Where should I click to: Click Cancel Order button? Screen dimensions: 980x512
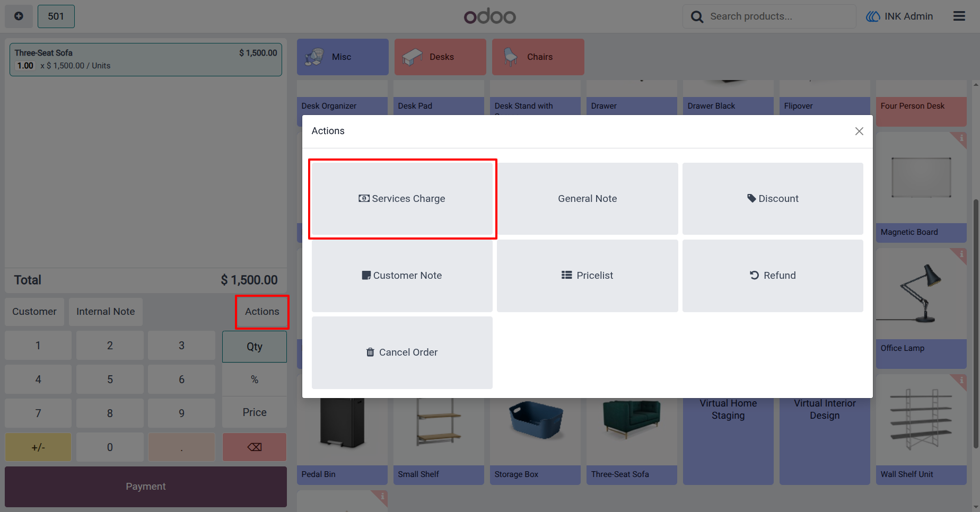tap(402, 352)
